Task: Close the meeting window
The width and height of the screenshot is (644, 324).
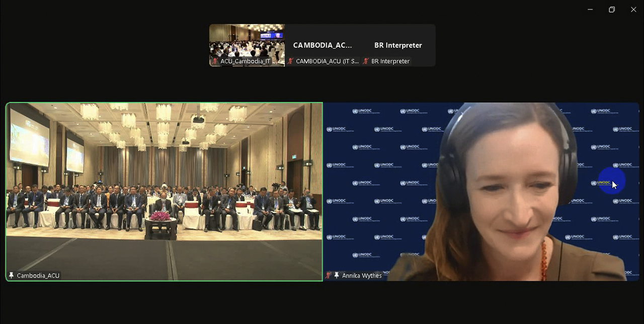Action: [633, 10]
